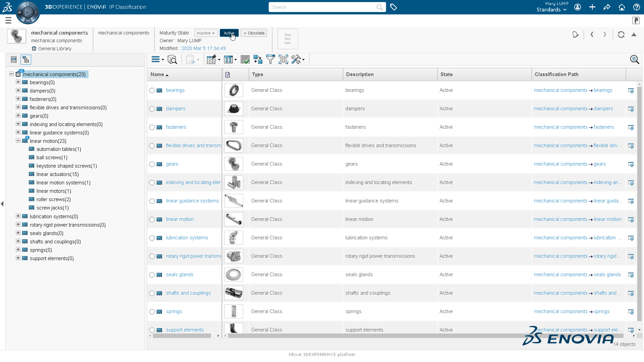The image size is (644, 362).
Task: Click the add/plus collaboration icon top bar
Action: [x=592, y=7]
